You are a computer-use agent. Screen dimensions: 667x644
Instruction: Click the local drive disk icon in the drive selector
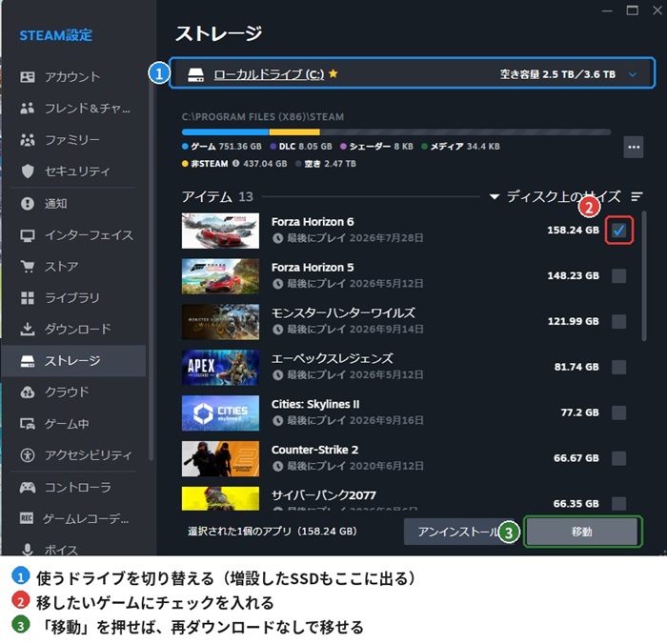pos(195,75)
